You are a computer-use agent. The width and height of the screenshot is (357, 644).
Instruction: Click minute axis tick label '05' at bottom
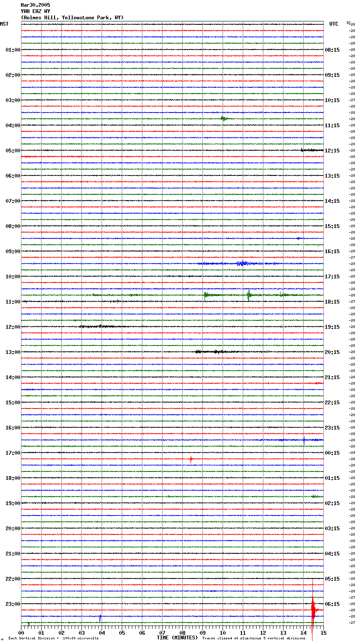[x=122, y=633]
